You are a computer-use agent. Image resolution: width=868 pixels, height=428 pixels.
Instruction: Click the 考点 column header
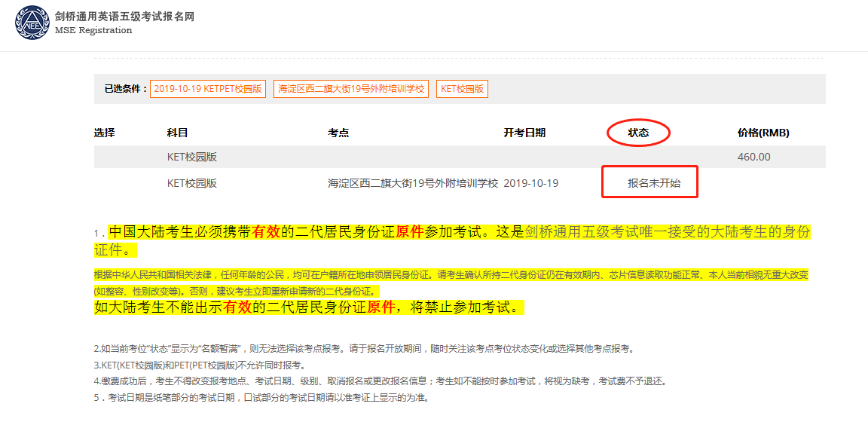click(338, 133)
